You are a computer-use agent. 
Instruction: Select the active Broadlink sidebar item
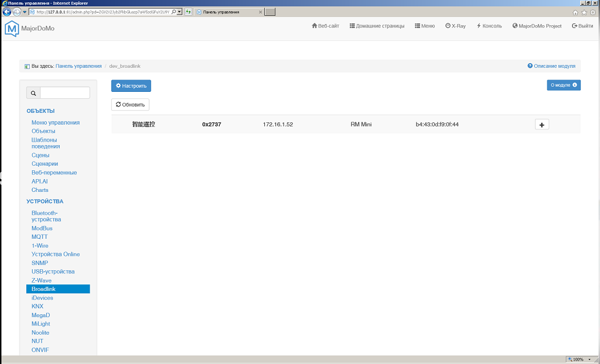pyautogui.click(x=58, y=289)
